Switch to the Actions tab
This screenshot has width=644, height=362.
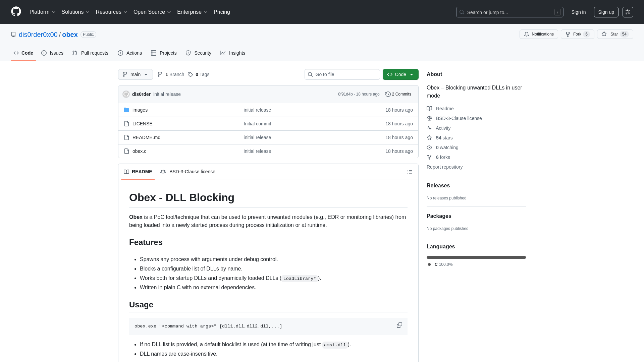[x=130, y=53]
